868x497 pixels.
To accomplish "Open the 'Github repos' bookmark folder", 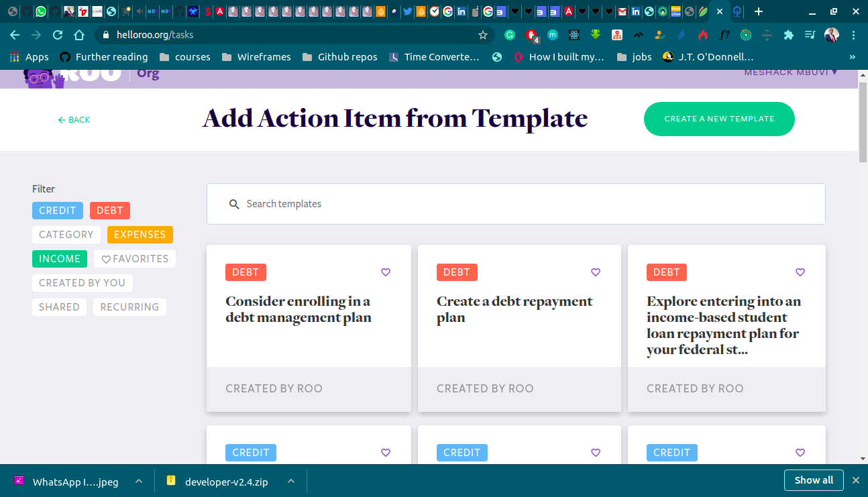I will 340,57.
